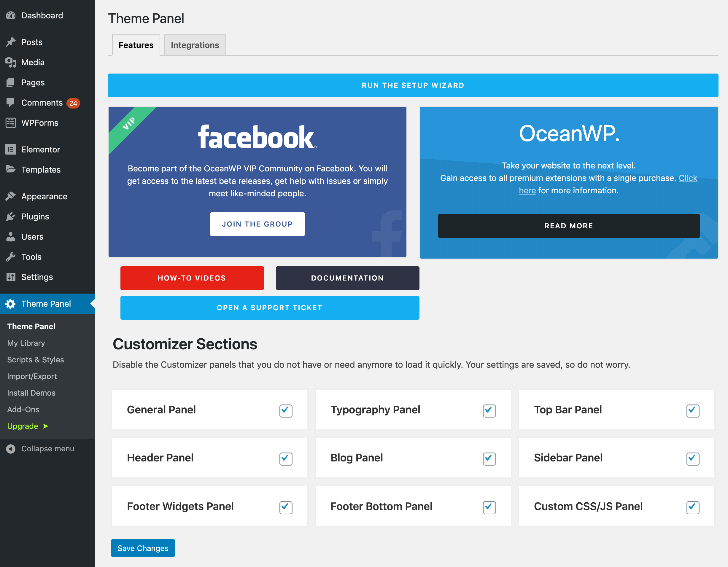This screenshot has width=728, height=567.
Task: Click the Posts icon in sidebar
Action: pyautogui.click(x=12, y=42)
